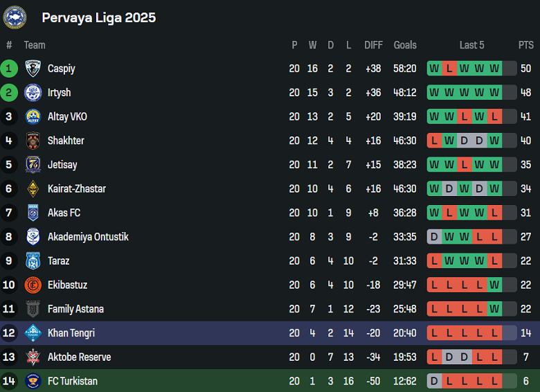Click the Irtysh team crest icon
The image size is (540, 392).
point(33,93)
